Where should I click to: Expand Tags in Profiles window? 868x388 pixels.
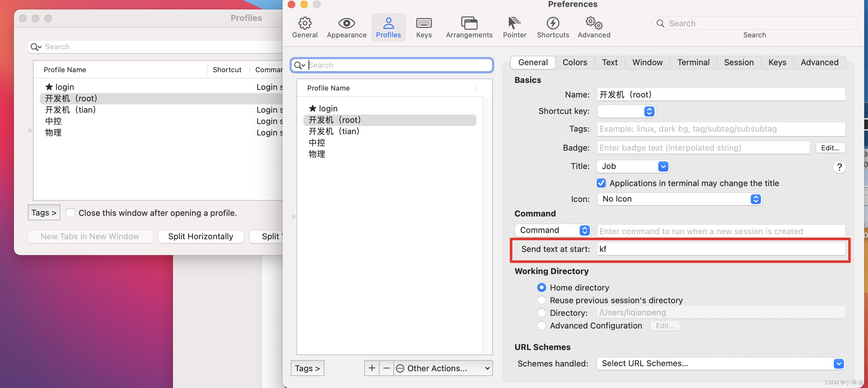tap(44, 212)
